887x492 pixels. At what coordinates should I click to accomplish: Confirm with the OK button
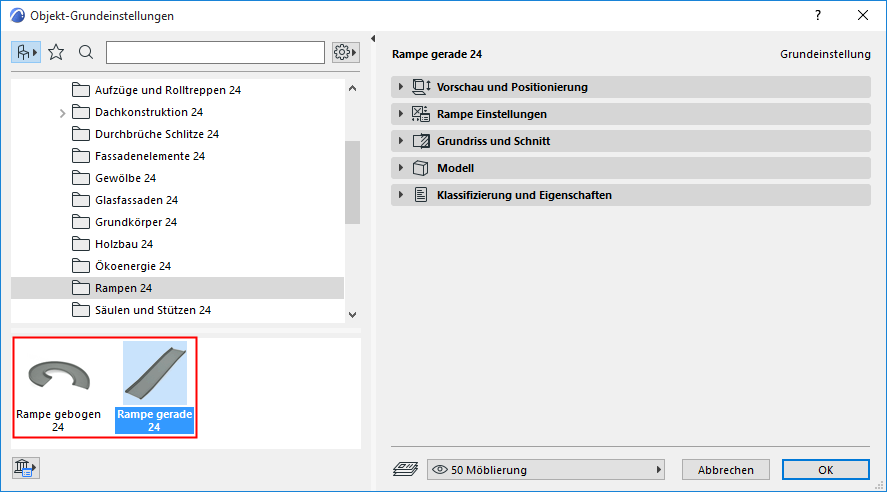(x=825, y=469)
